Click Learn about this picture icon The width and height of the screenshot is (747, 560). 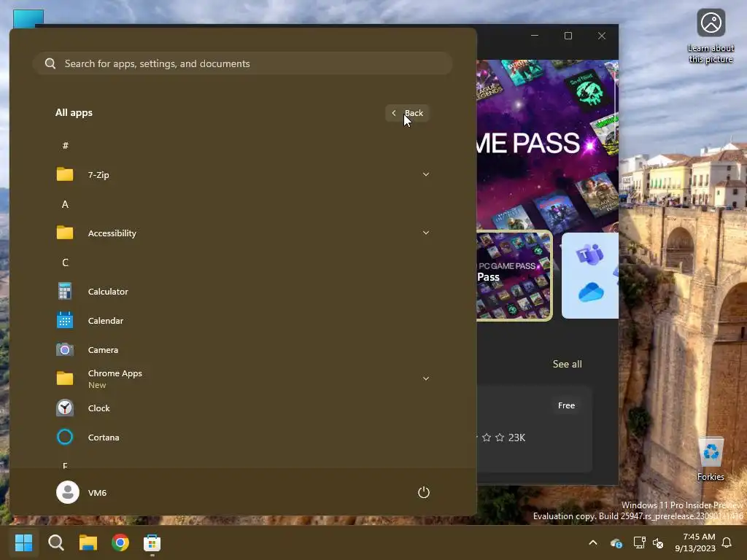tap(711, 23)
